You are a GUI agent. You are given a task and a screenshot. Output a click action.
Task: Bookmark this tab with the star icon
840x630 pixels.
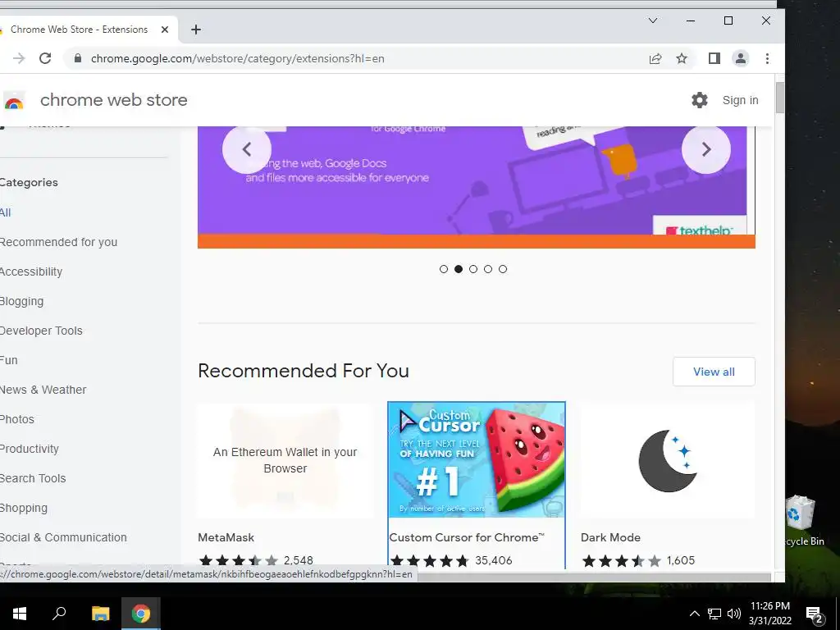682,58
